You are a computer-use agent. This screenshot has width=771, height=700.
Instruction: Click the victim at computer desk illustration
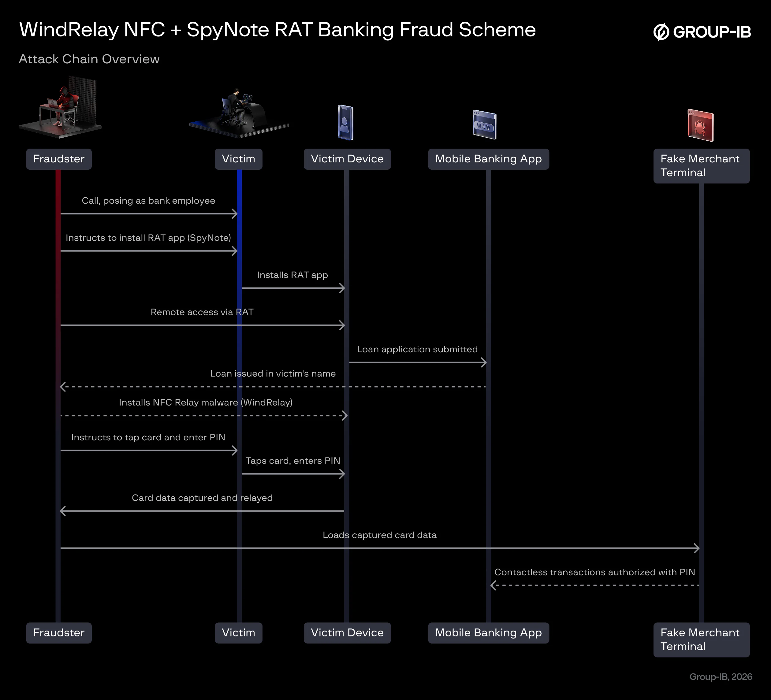coord(239,113)
